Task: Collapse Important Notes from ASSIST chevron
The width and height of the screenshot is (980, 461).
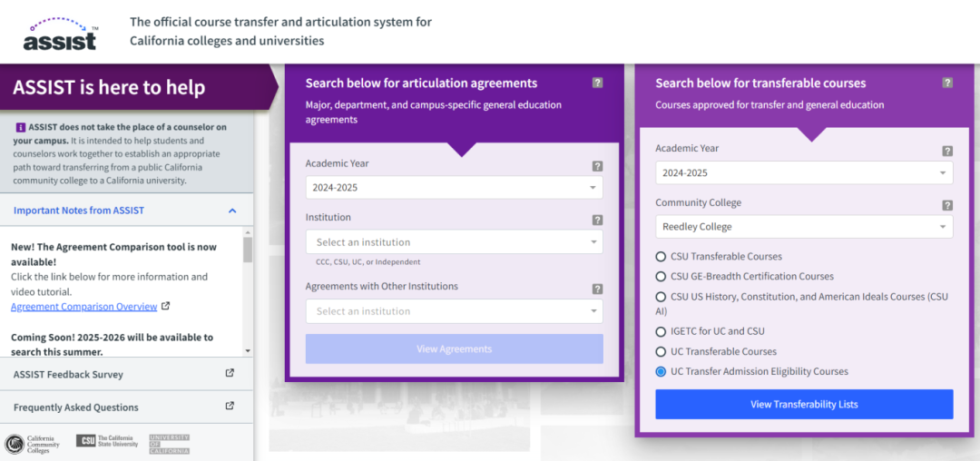Action: (x=232, y=211)
